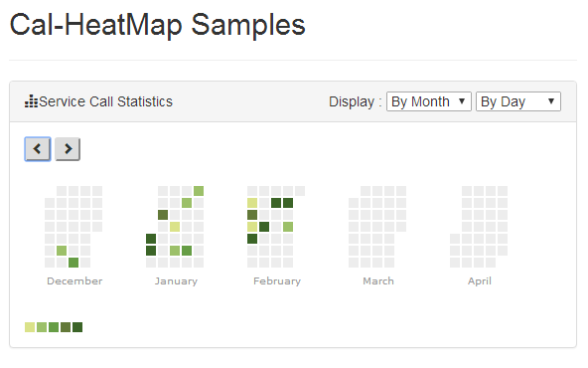588x368 pixels.
Task: Click the top green cell in January
Action: (199, 191)
